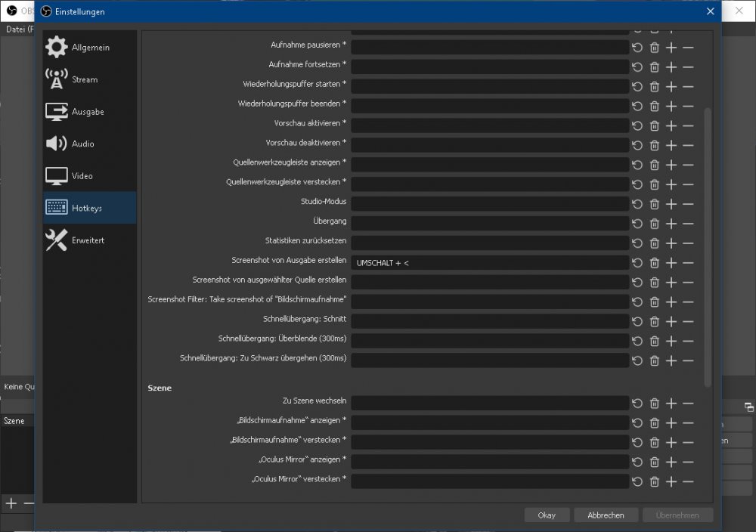Screen dimensions: 756x532
Task: Open the Datei menu behind the dialog
Action: (x=17, y=29)
